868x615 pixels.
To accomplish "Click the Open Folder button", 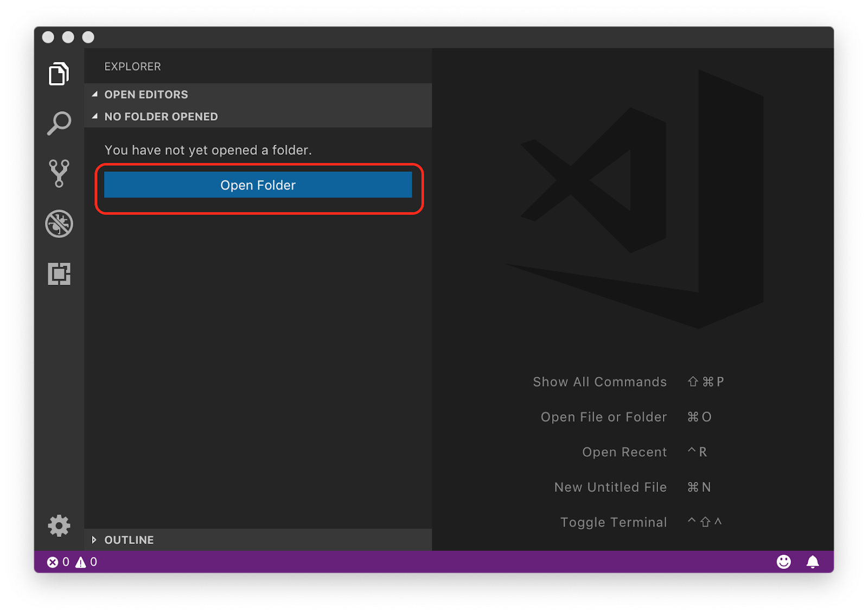I will pos(258,185).
